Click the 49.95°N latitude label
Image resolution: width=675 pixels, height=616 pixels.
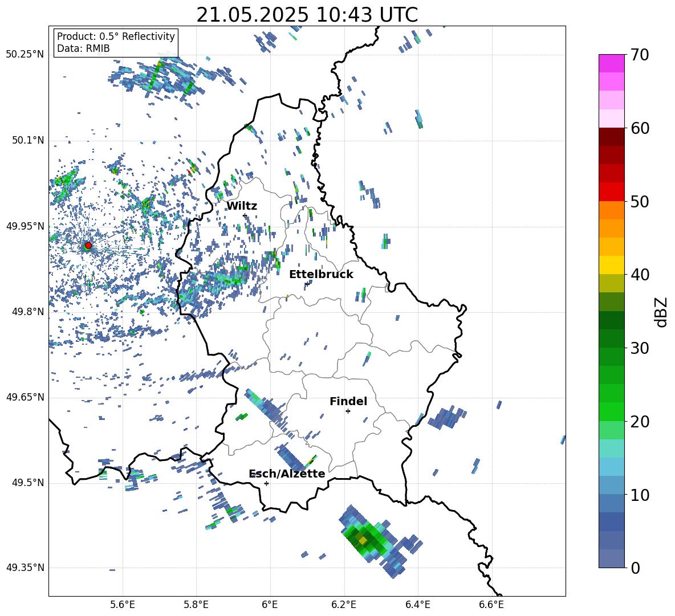pyautogui.click(x=25, y=226)
